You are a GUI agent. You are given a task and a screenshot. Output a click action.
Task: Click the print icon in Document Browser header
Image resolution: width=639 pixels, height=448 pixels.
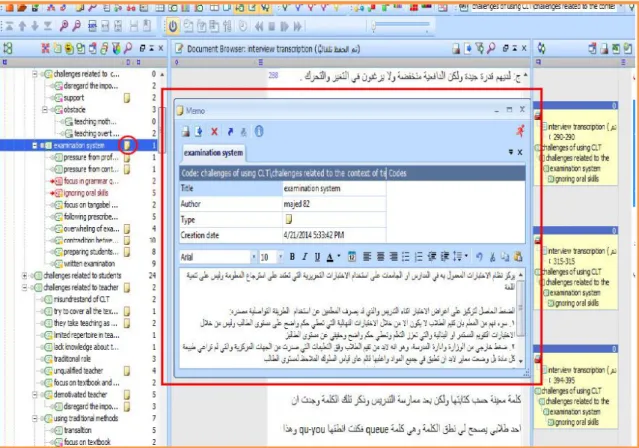[456, 49]
